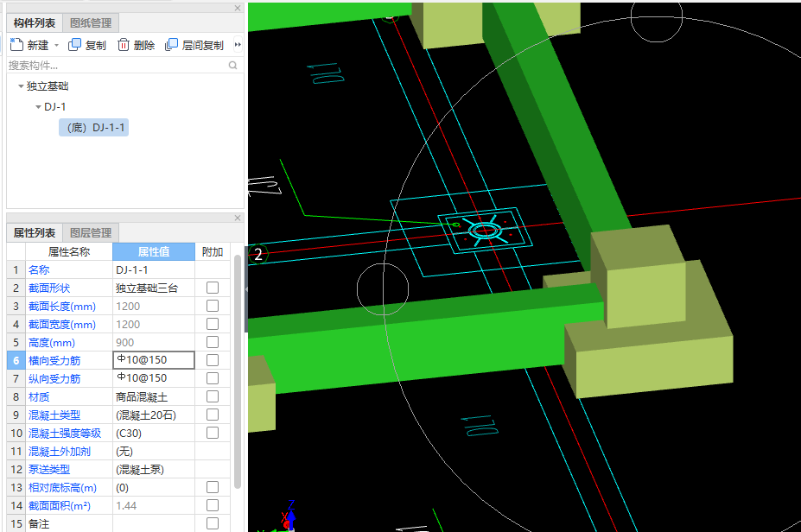Click the 纵向受力筋 value cell

(154, 378)
